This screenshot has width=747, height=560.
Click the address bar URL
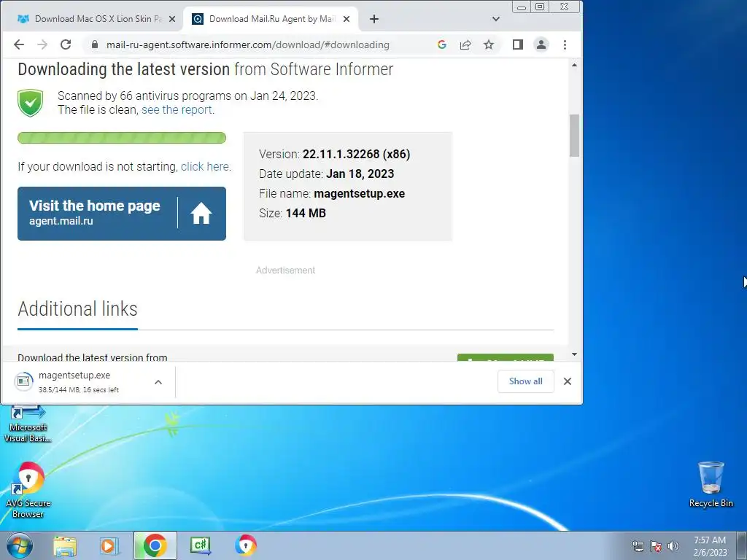248,44
